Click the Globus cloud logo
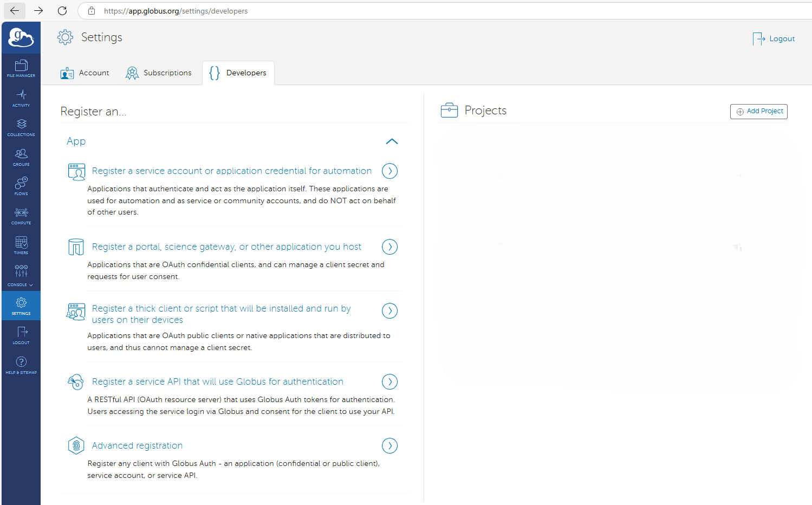 click(21, 37)
